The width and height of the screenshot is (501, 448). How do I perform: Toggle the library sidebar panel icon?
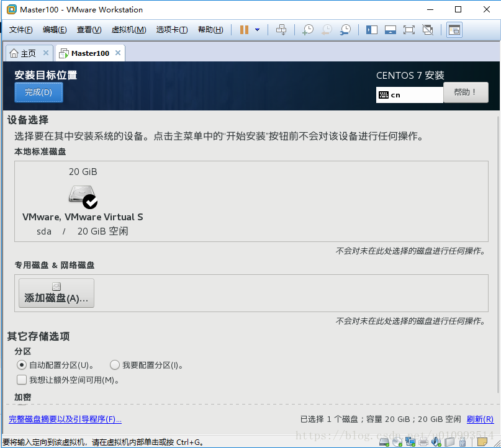pyautogui.click(x=372, y=30)
